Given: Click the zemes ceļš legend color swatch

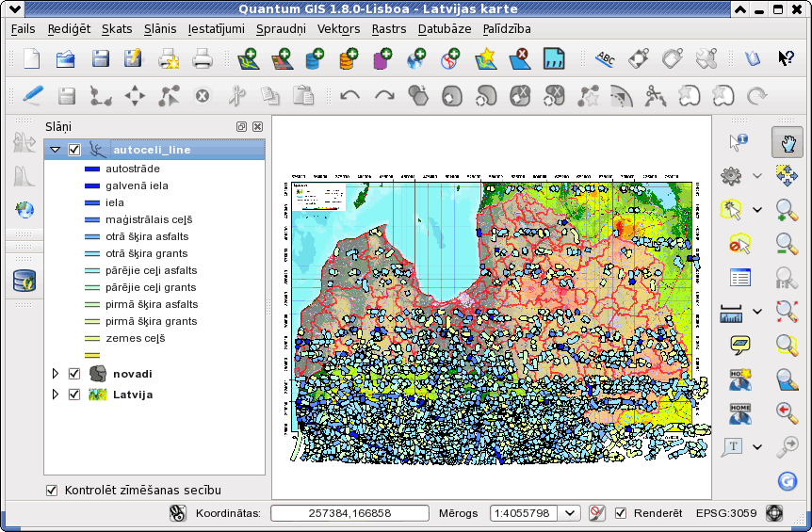Looking at the screenshot, I should (x=92, y=338).
